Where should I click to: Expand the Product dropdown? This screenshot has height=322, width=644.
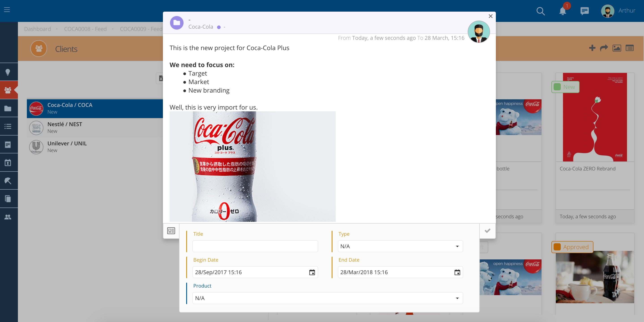pyautogui.click(x=458, y=298)
